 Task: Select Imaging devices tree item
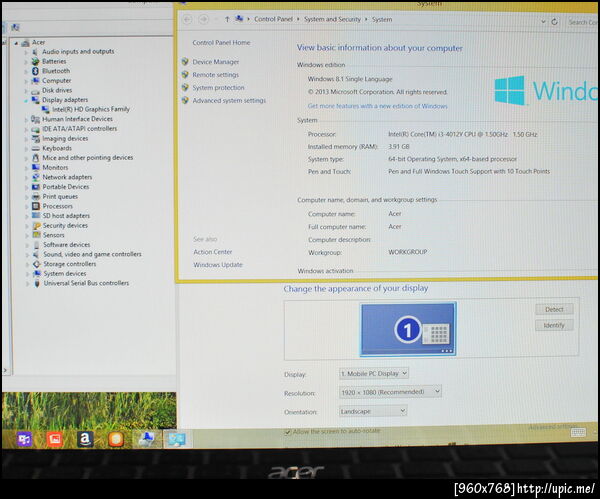coord(65,139)
